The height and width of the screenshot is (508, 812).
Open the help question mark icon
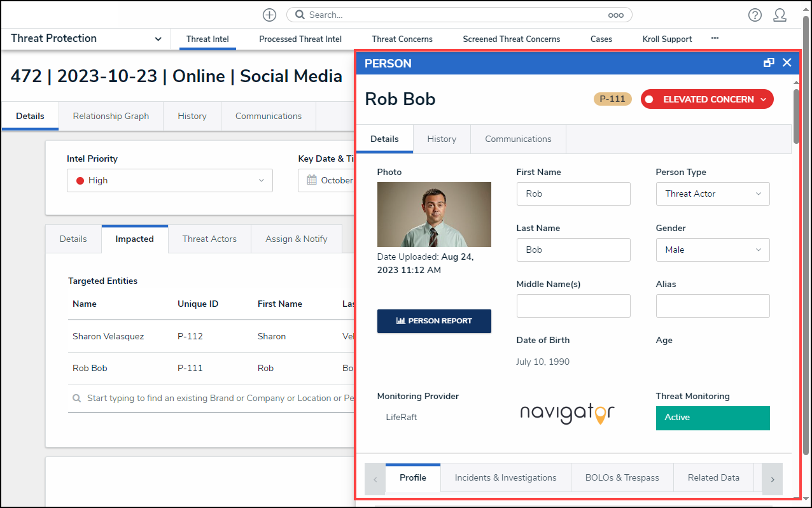[755, 15]
